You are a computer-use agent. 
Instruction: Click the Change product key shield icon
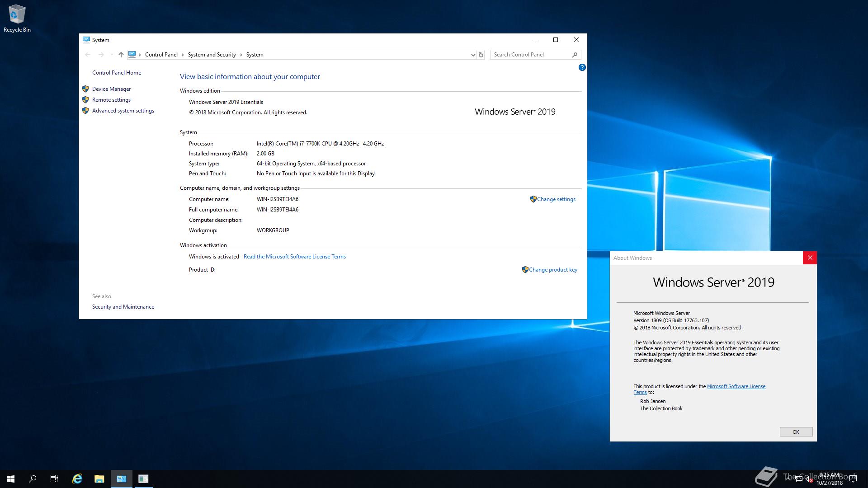(x=525, y=270)
